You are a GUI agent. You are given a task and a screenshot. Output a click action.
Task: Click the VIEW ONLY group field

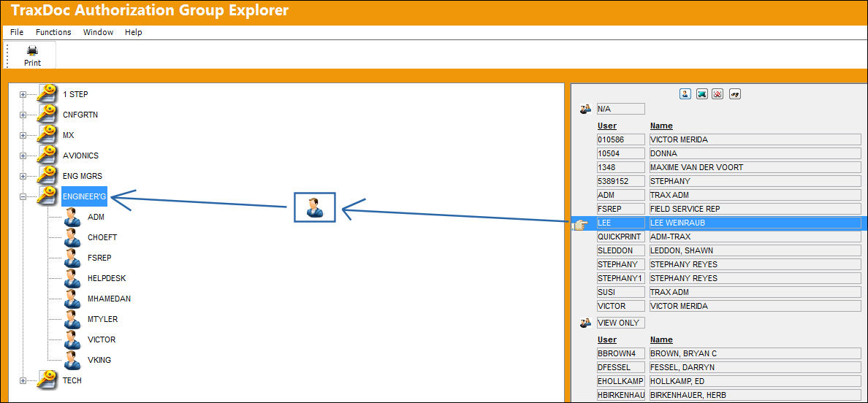[x=620, y=323]
